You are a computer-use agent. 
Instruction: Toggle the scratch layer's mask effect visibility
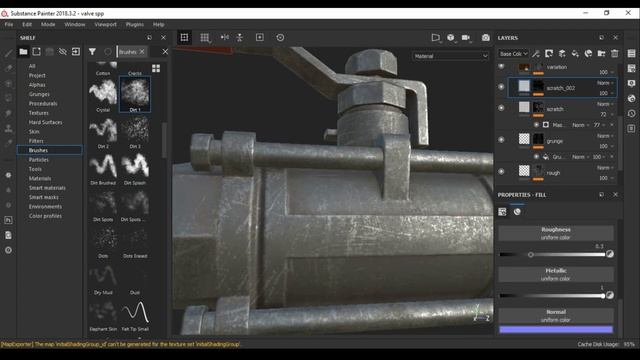(536, 125)
